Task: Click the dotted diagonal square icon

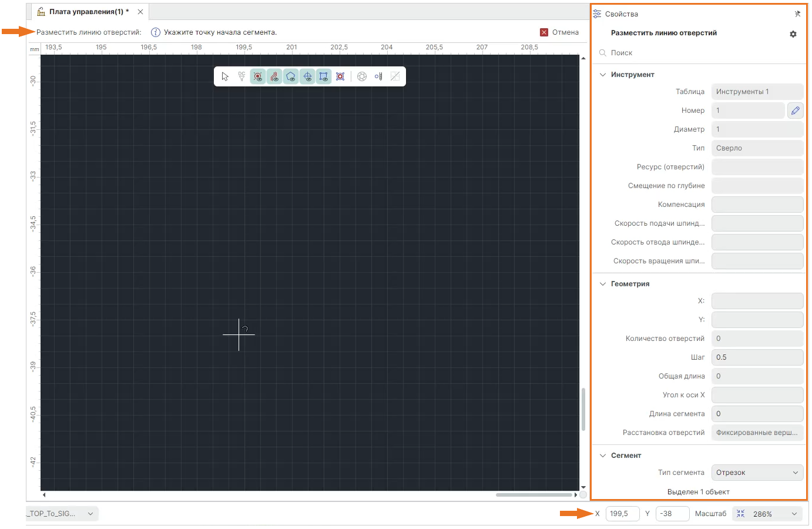Action: click(x=395, y=76)
